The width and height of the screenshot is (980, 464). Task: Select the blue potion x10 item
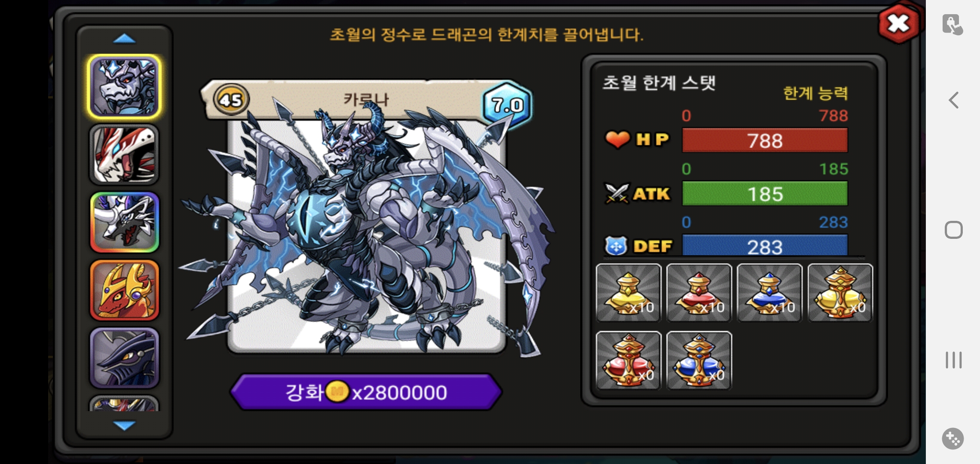click(769, 293)
